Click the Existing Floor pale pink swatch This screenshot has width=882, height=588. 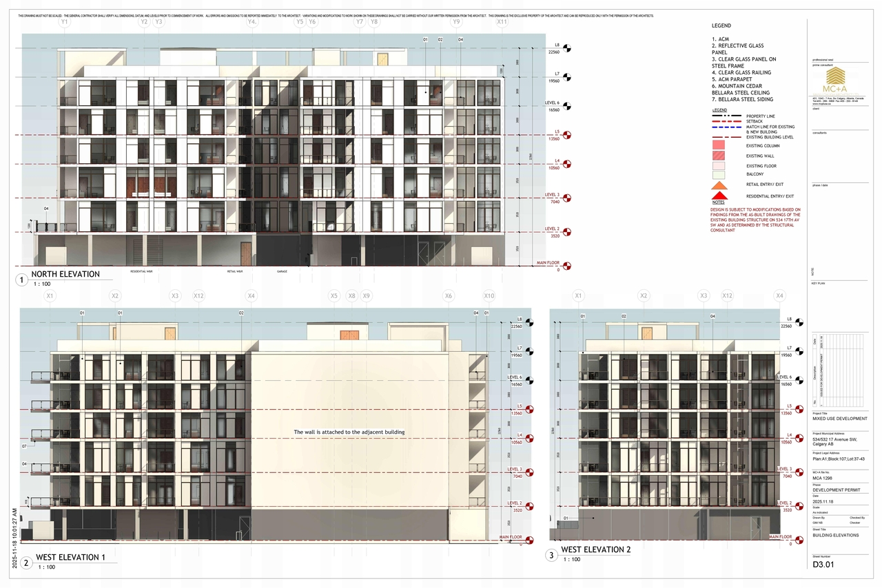719,165
